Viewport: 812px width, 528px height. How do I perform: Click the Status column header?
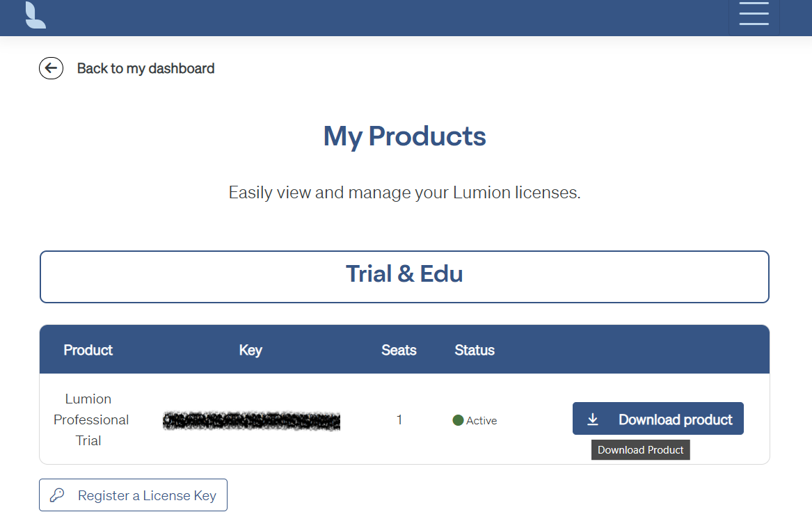tap(475, 350)
